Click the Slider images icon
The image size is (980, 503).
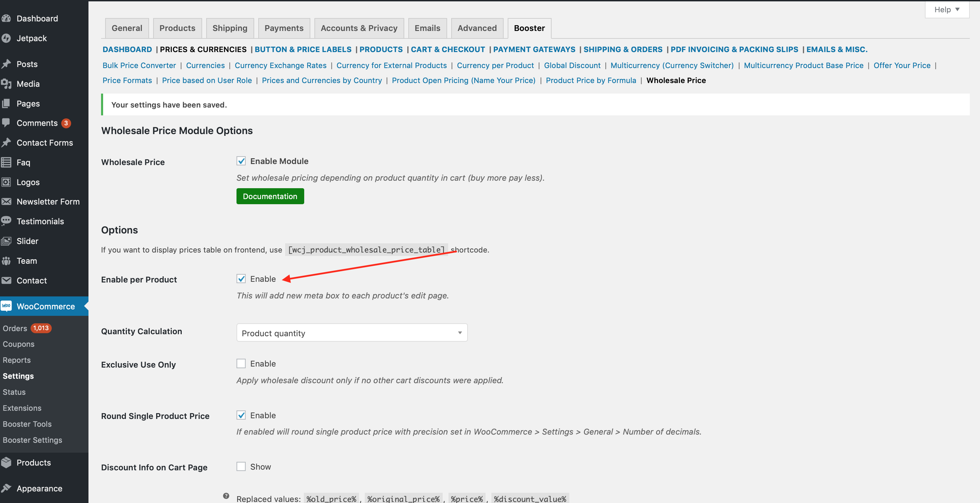point(6,241)
